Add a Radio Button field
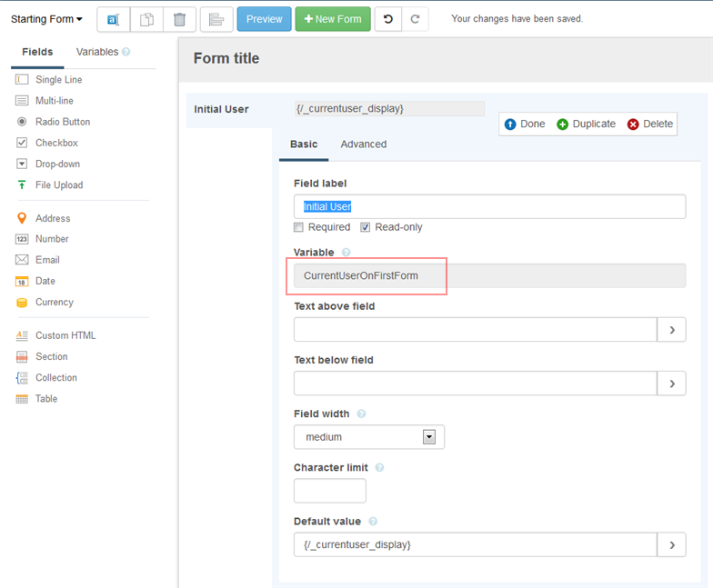 pos(53,122)
